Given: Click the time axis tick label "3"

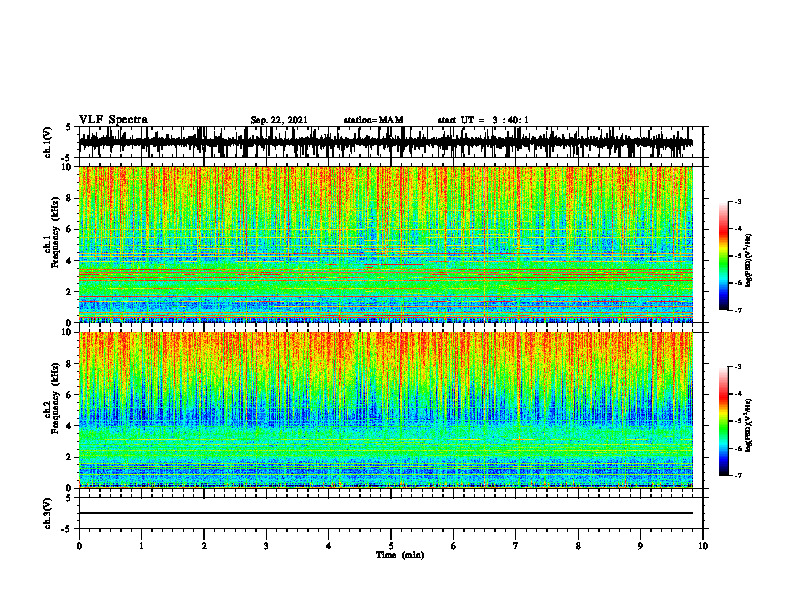Looking at the screenshot, I should 266,546.
